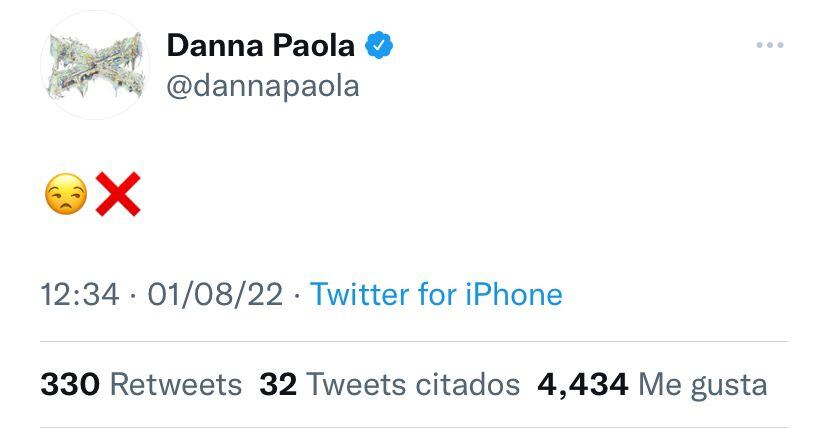Click the "Retweets" label
This screenshot has height=436, width=828.
[x=175, y=384]
